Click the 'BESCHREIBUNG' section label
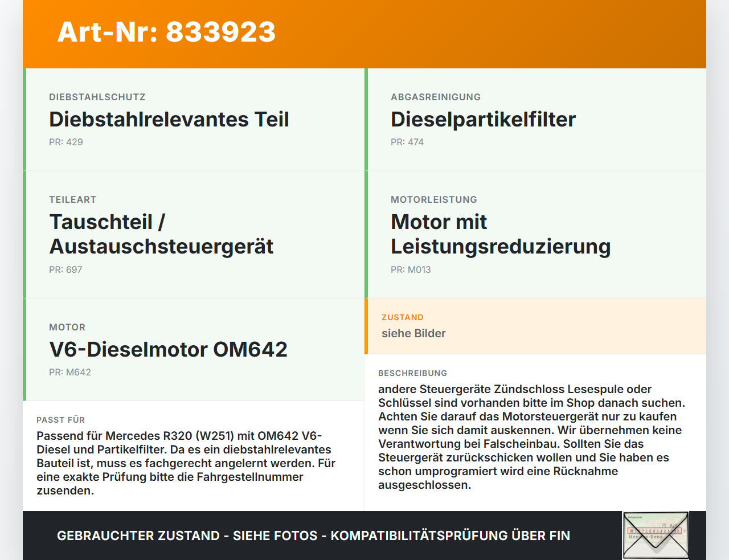Screen dimensions: 729x560 coord(413,373)
